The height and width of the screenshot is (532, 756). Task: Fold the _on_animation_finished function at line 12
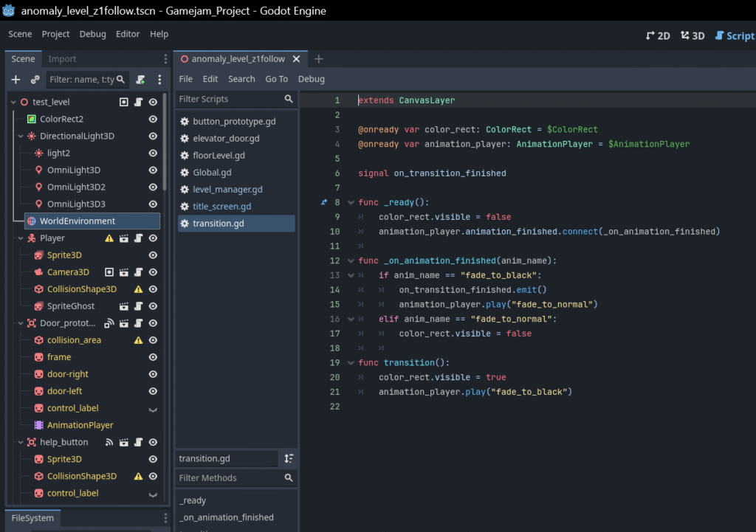point(349,260)
